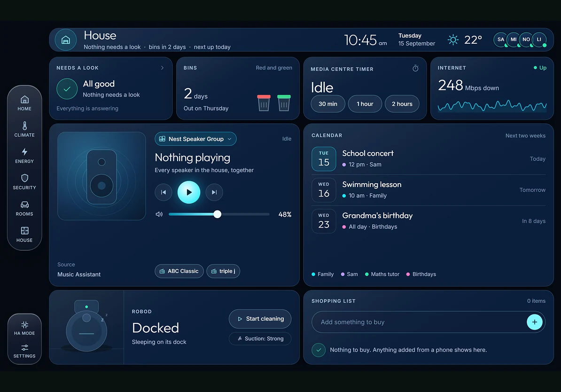Go to the Energy section
561x392 pixels.
[24, 156]
